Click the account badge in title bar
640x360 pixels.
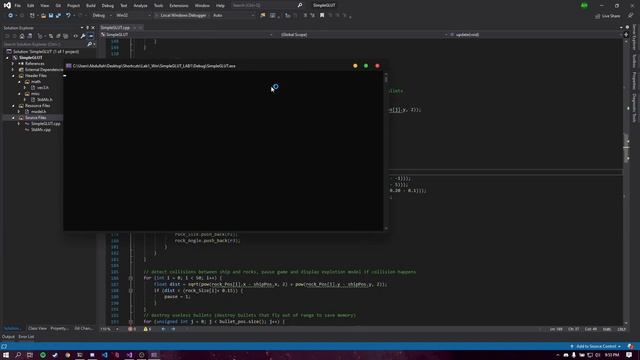pos(584,5)
